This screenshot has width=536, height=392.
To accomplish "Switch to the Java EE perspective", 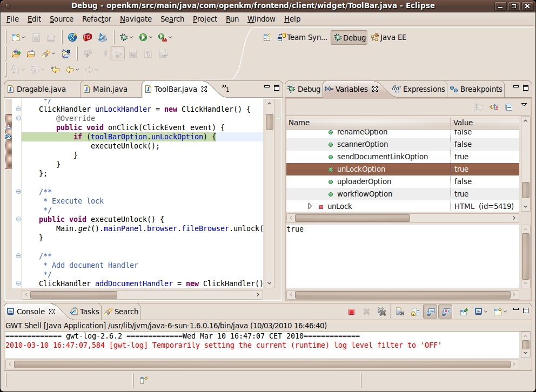I will pos(389,38).
